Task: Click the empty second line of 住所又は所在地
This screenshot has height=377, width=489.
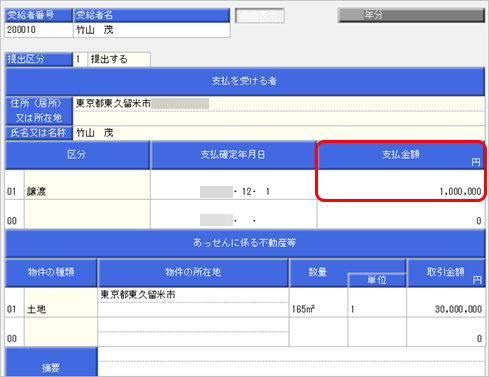Action: (279, 118)
